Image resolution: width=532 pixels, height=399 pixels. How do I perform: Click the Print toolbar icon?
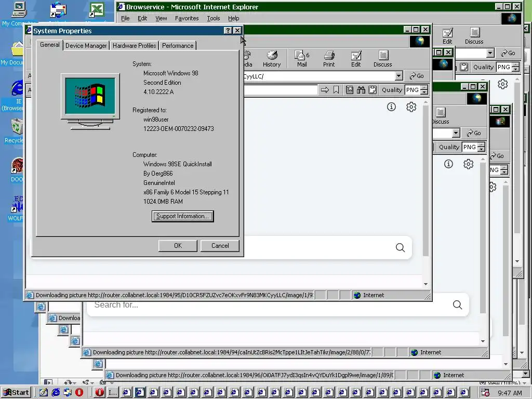(x=329, y=59)
